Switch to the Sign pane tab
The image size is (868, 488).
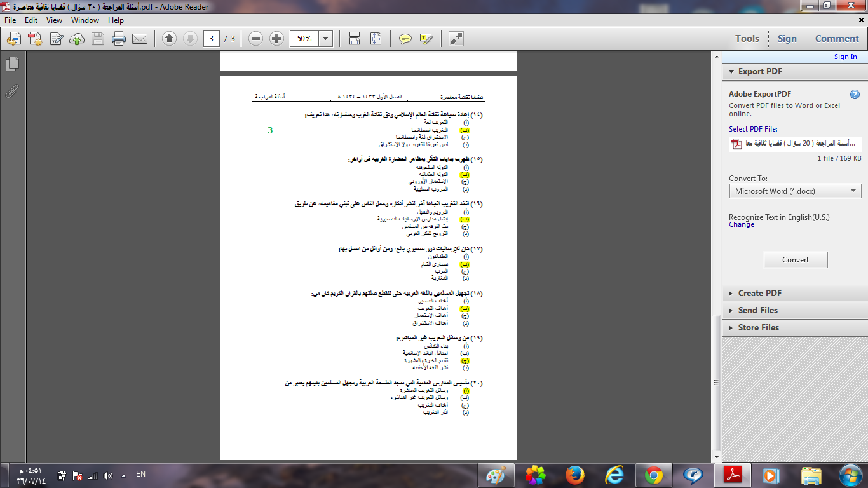pos(787,39)
